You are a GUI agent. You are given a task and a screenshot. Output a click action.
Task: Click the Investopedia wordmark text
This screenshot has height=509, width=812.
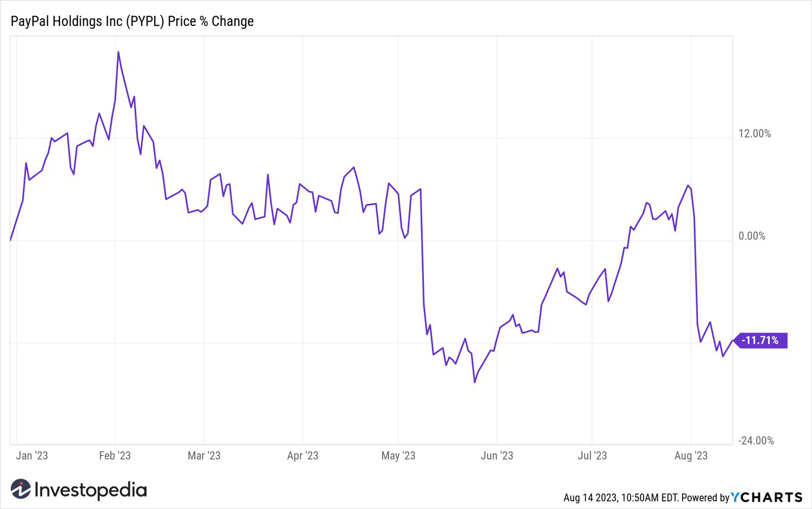click(x=90, y=490)
